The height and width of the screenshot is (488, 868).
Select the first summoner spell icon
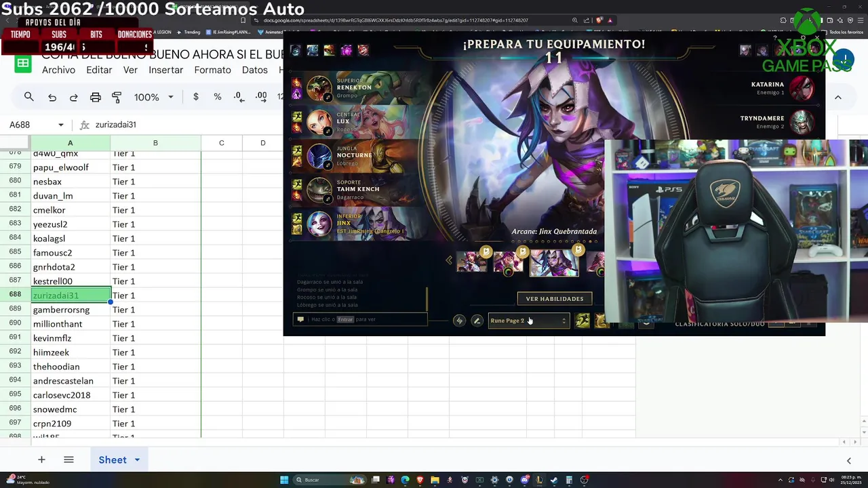coord(583,321)
